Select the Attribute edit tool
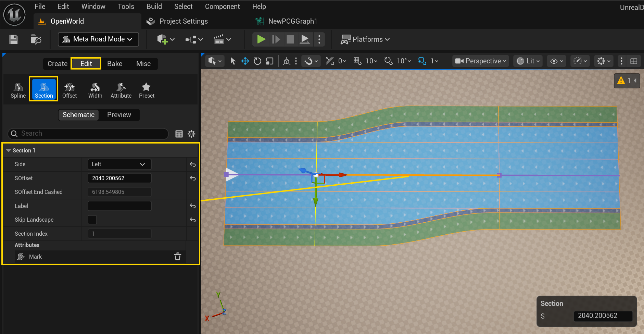Screen dimensions: 644x334 121,90
